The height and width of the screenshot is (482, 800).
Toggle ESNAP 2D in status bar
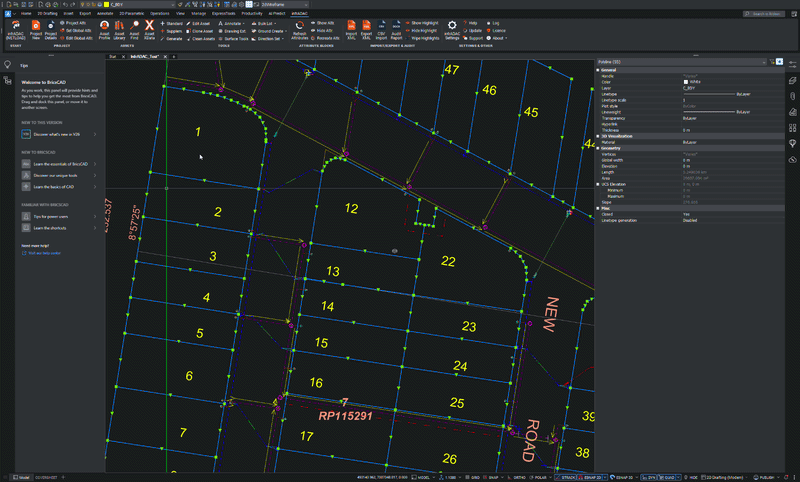click(x=590, y=478)
